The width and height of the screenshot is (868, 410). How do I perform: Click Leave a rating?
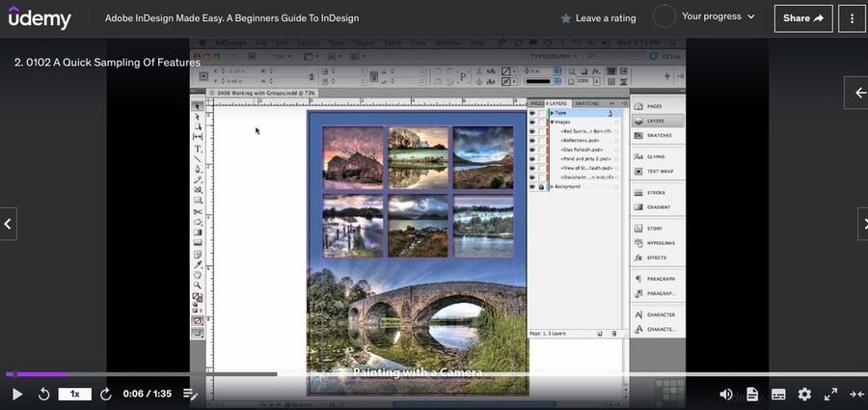pyautogui.click(x=598, y=18)
